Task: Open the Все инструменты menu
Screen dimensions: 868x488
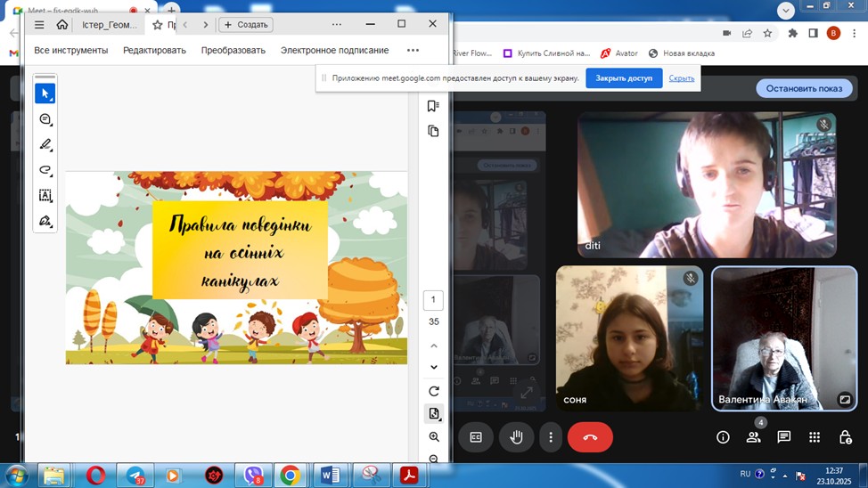Action: 71,51
